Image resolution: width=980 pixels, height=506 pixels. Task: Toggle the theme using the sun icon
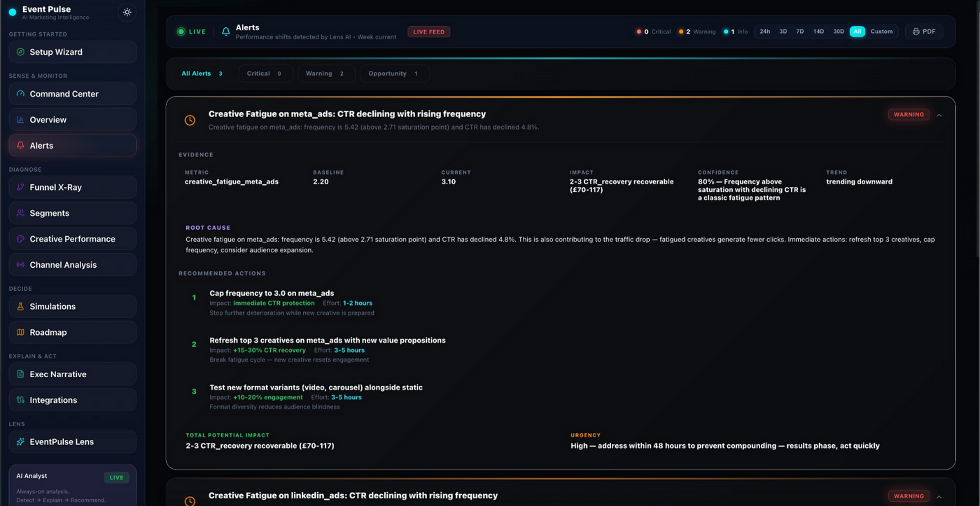[127, 12]
